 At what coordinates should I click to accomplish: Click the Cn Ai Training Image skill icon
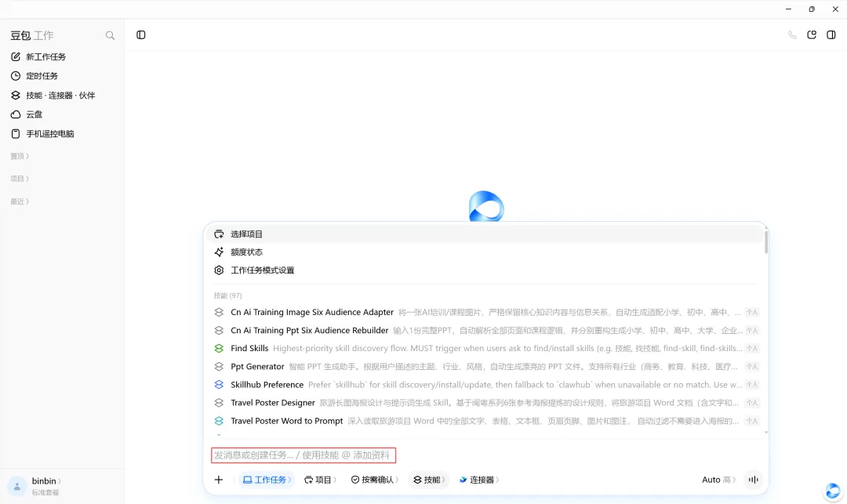point(219,313)
